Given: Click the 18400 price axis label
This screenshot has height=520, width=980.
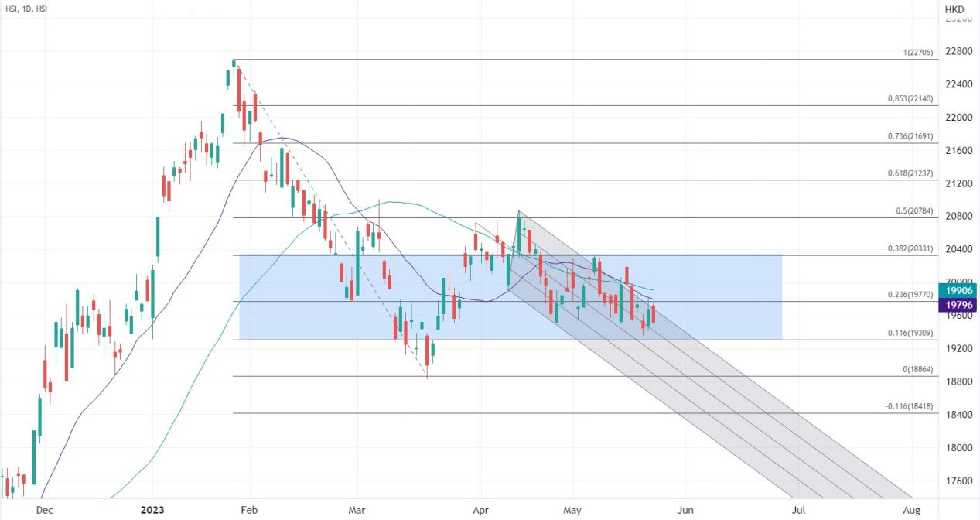Looking at the screenshot, I should 958,415.
